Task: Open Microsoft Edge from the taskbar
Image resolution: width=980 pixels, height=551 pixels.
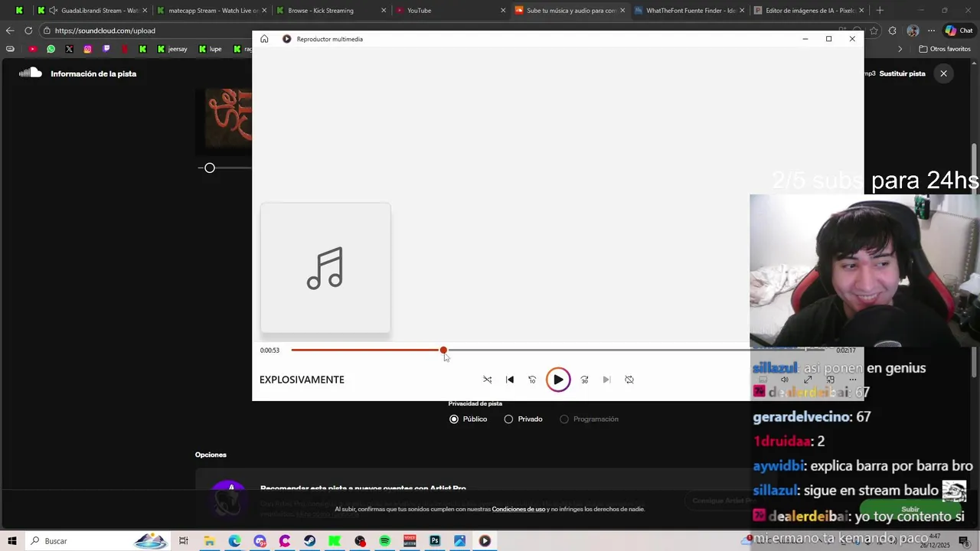Action: tap(234, 541)
